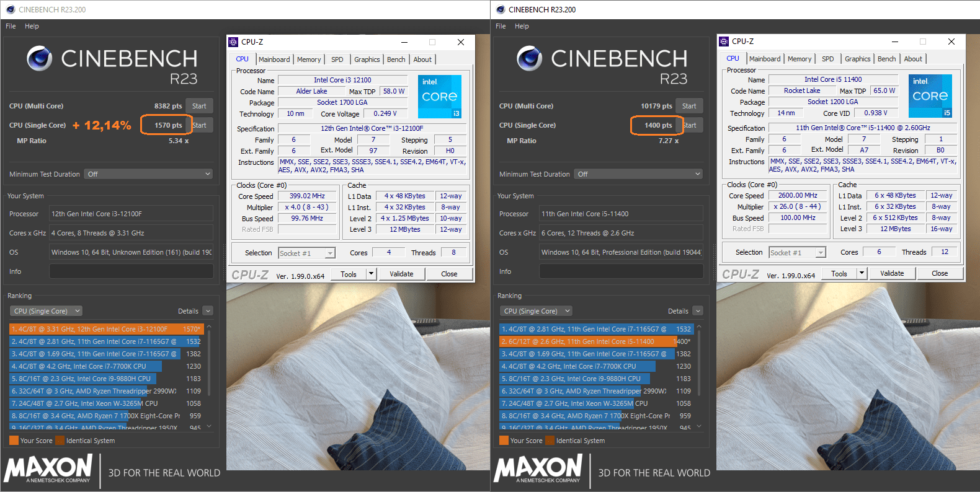The width and height of the screenshot is (980, 492).
Task: Click Tools button in left CPU-Z
Action: click(349, 274)
